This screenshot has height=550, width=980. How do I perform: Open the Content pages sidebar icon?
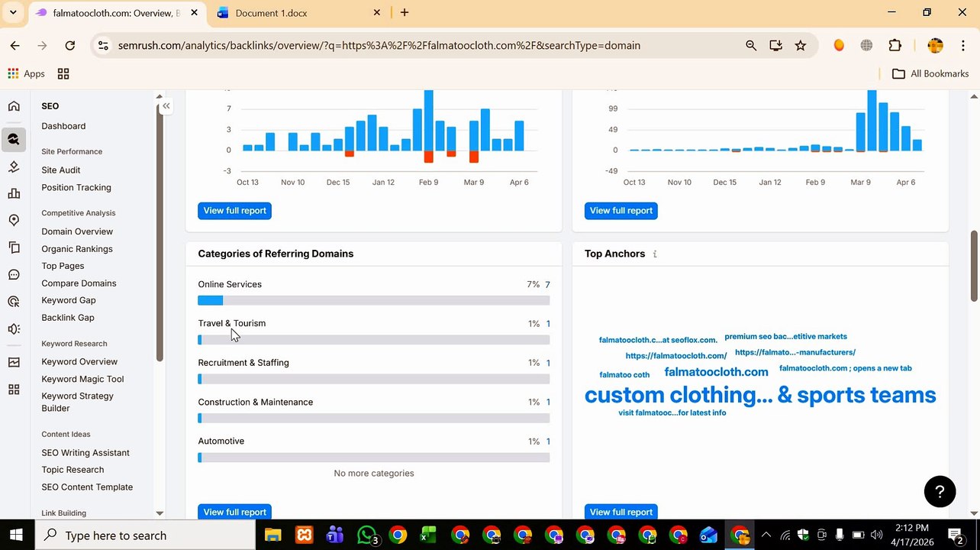pos(14,247)
